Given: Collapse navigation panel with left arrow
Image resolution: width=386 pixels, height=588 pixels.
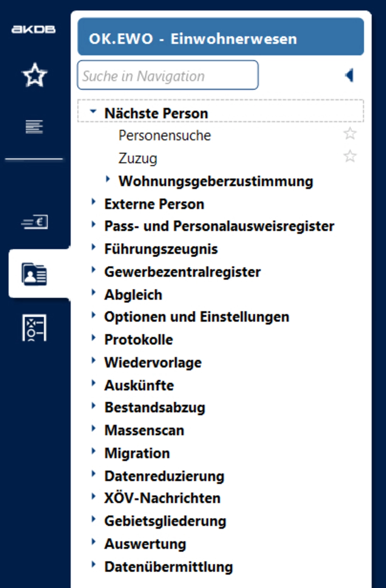Looking at the screenshot, I should click(349, 75).
